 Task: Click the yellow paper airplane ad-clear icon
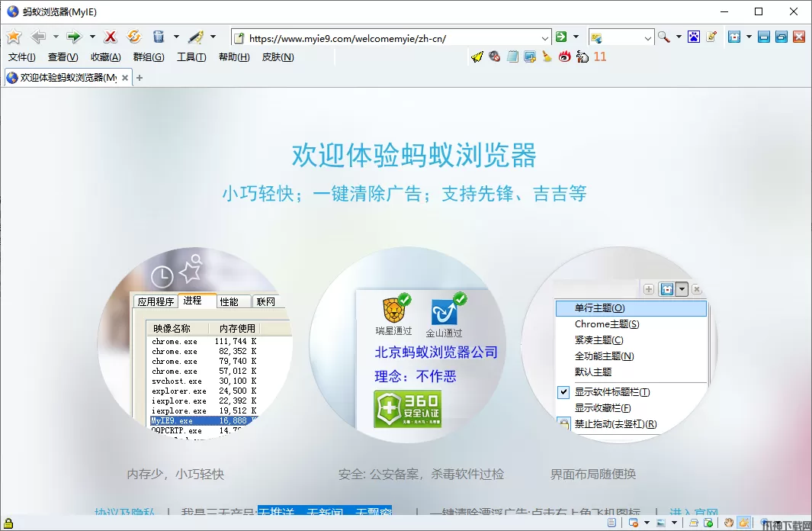point(477,56)
